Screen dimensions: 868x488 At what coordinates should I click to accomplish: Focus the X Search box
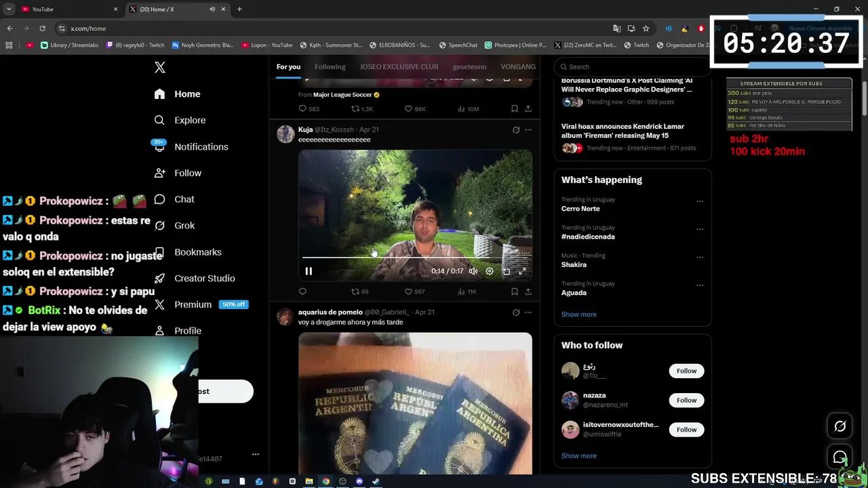point(632,66)
